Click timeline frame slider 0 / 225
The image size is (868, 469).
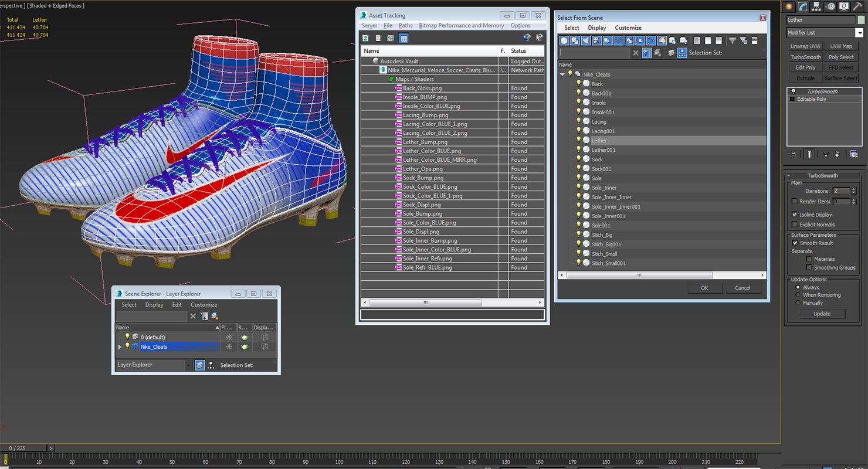(23, 448)
